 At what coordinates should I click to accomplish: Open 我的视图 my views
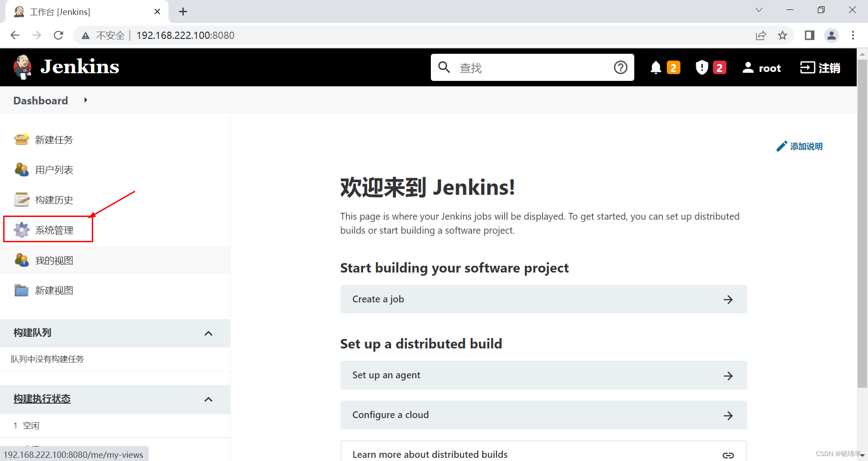(x=54, y=260)
